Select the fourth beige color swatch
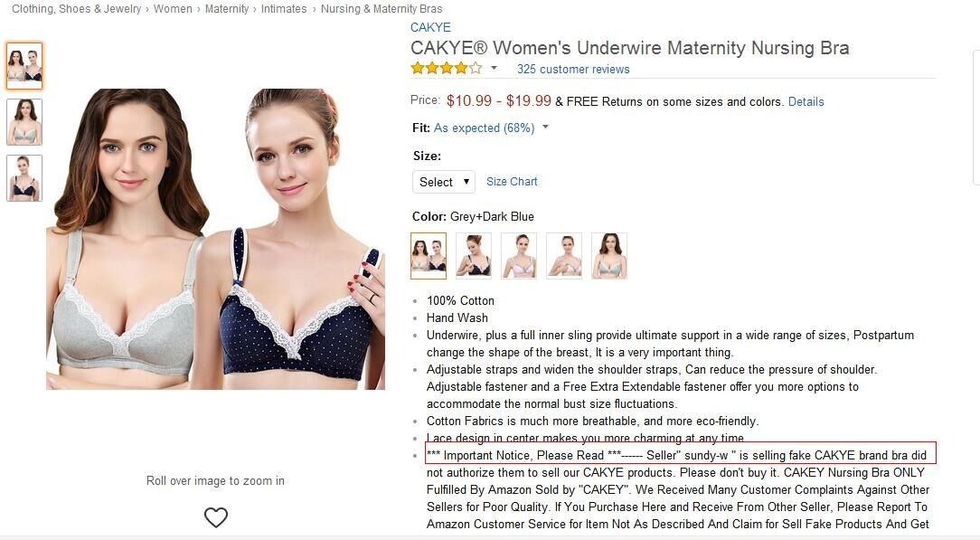This screenshot has width=980, height=540. (564, 256)
